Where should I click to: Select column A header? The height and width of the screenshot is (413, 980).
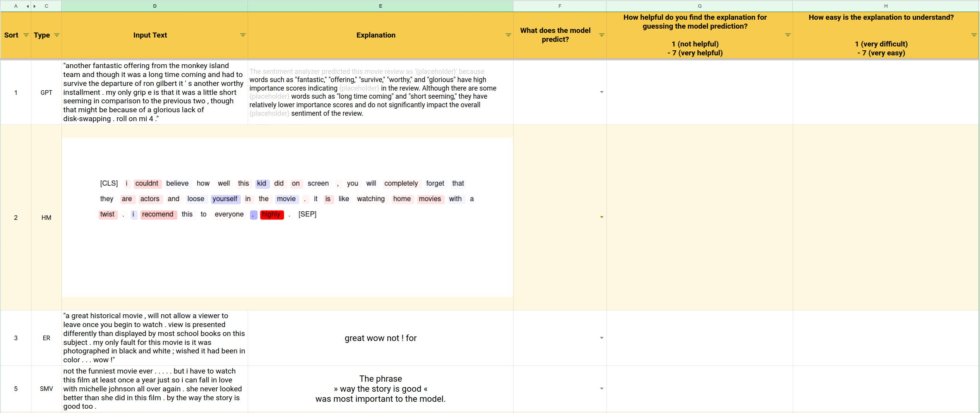tap(15, 6)
